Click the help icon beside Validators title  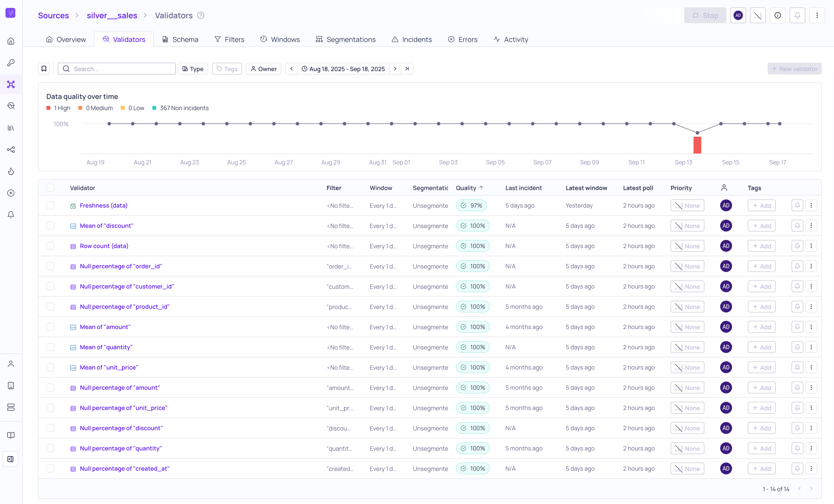(x=201, y=15)
